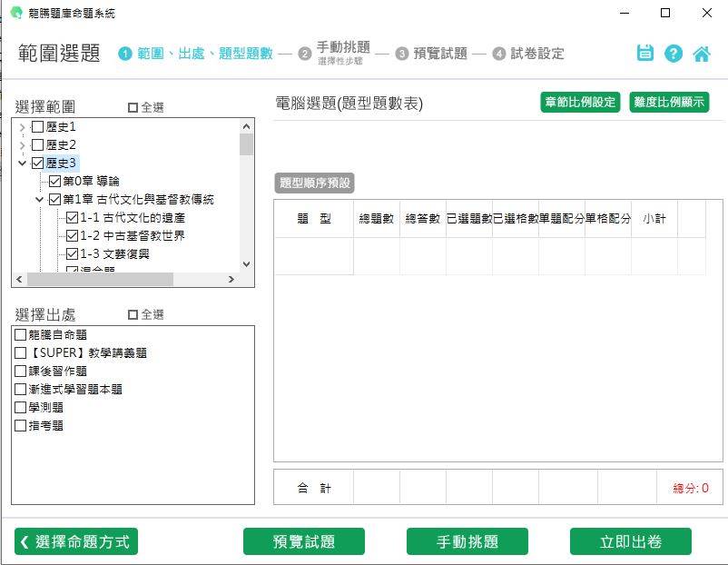Check 指考題 checkbox
Screen dimensions: 728x565
coord(21,426)
